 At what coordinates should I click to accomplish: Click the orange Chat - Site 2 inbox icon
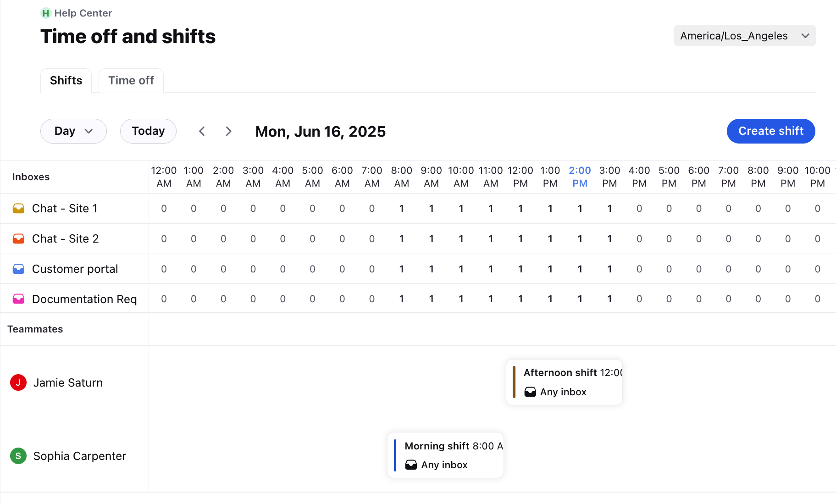18,238
